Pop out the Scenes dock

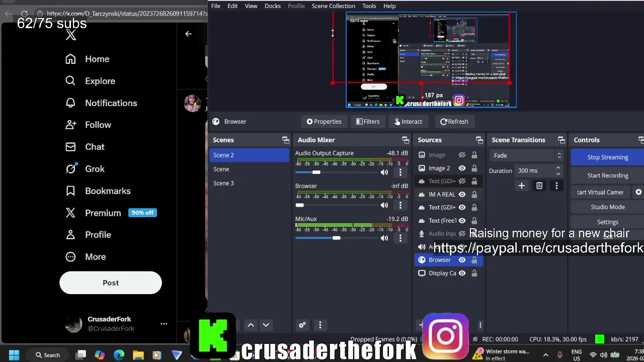coord(286,140)
